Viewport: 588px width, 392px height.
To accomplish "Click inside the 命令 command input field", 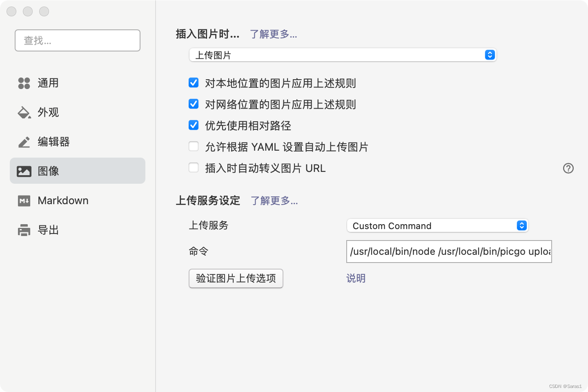I will point(448,252).
